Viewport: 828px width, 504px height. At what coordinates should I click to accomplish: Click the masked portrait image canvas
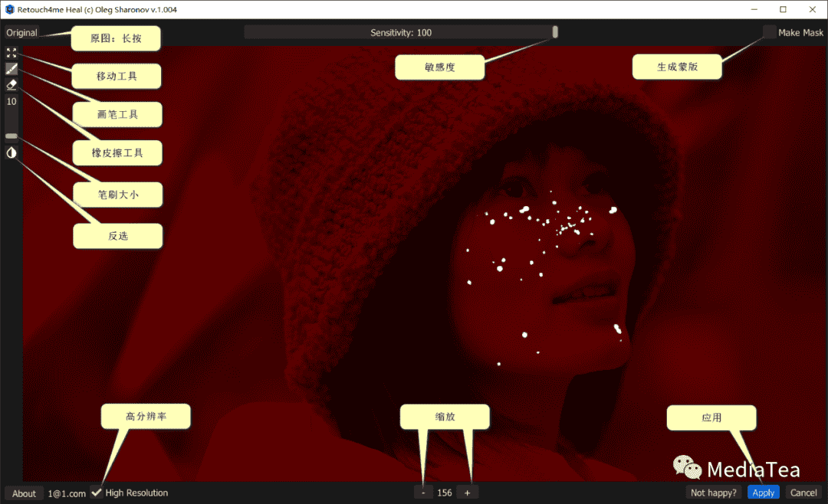tap(425, 263)
